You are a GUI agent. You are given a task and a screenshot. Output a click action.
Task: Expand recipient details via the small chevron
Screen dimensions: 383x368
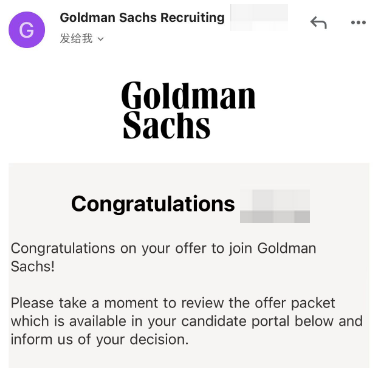coord(101,39)
